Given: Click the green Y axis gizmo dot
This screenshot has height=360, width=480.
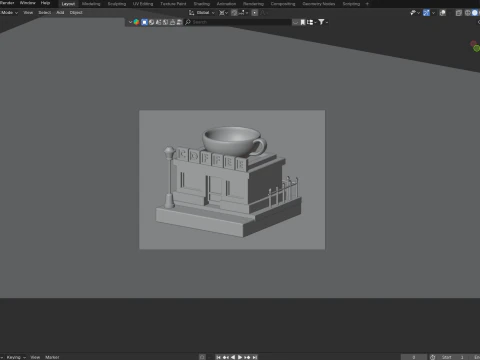Looking at the screenshot, I should (477, 49).
